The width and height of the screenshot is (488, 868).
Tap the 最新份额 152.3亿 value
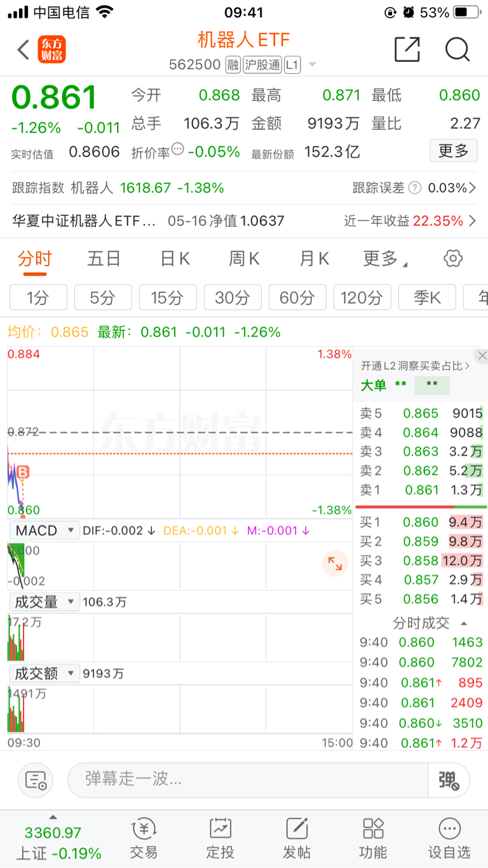pos(332,152)
